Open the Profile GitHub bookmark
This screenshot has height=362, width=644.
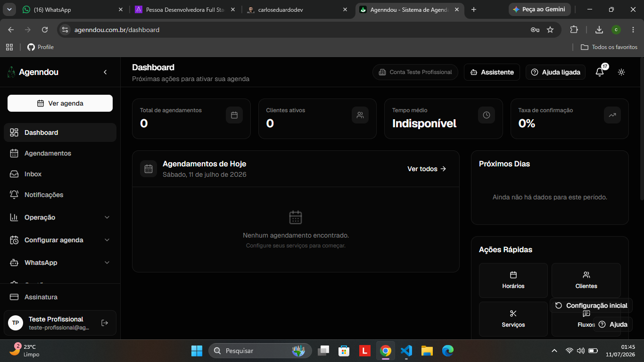coord(41,47)
